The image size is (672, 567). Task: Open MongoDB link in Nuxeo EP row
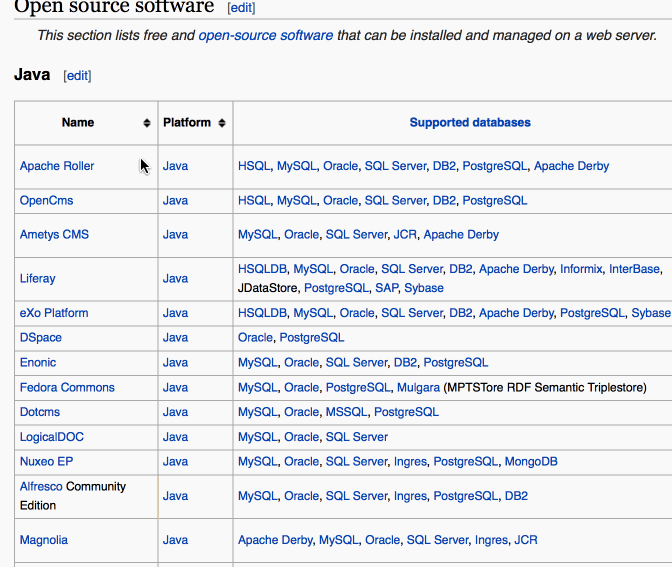coord(531,461)
